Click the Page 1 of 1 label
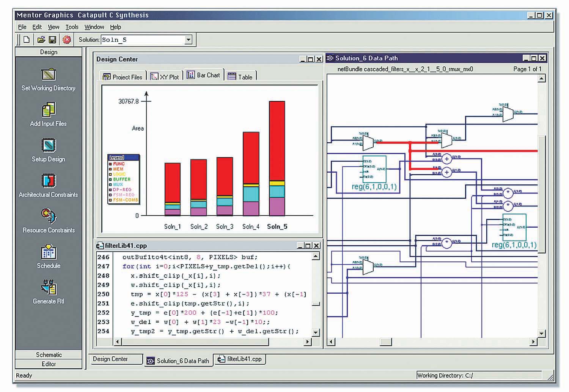The width and height of the screenshot is (569, 392). point(527,69)
